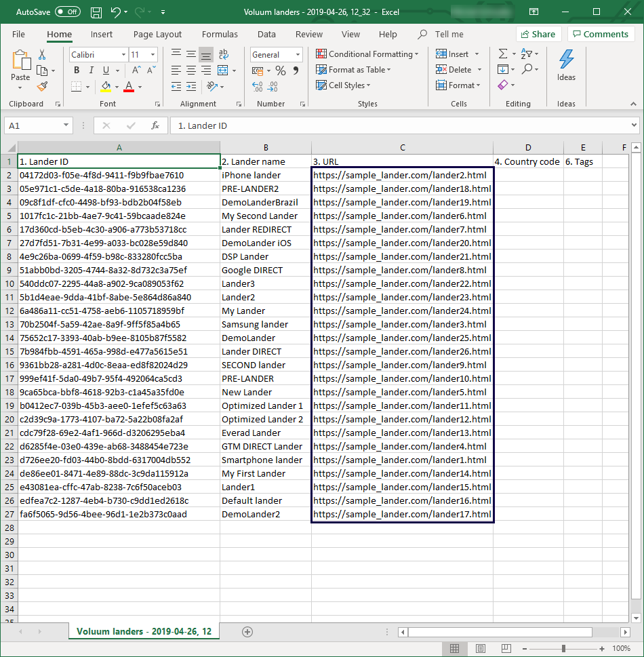Add a new sheet with plus icon
Viewport: 644px width, 657px height.
click(247, 632)
